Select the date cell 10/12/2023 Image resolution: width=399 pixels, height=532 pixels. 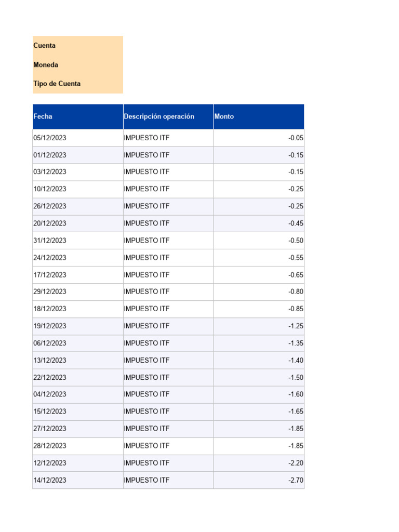pyautogui.click(x=50, y=189)
